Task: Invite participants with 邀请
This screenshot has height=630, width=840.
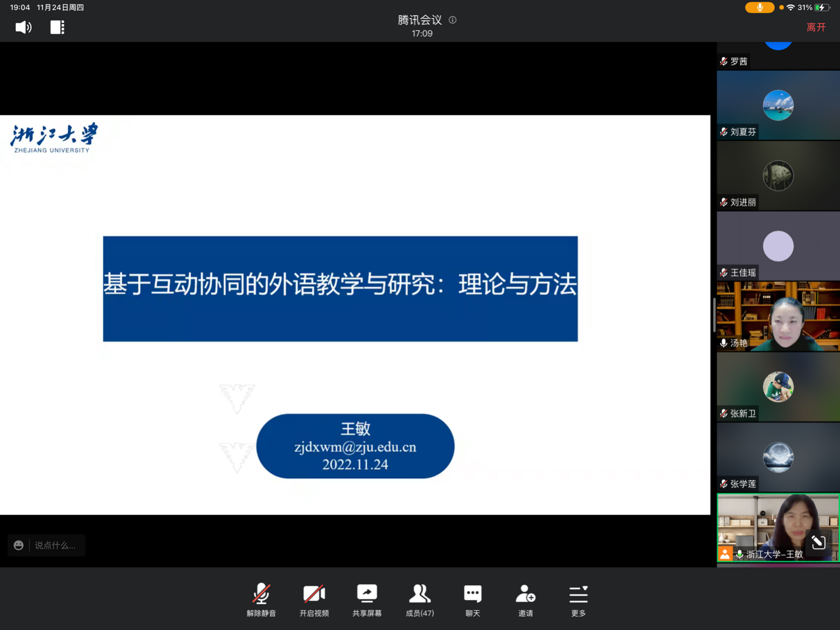Action: pos(526,600)
